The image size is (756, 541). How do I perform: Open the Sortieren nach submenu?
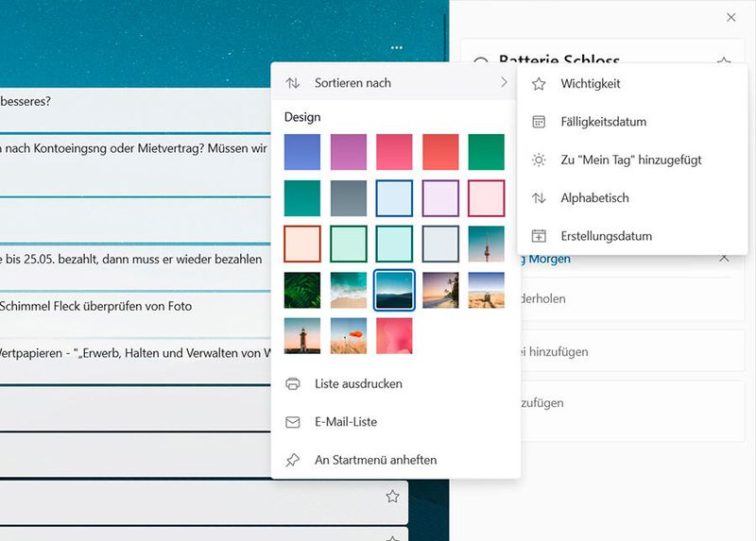pos(395,83)
